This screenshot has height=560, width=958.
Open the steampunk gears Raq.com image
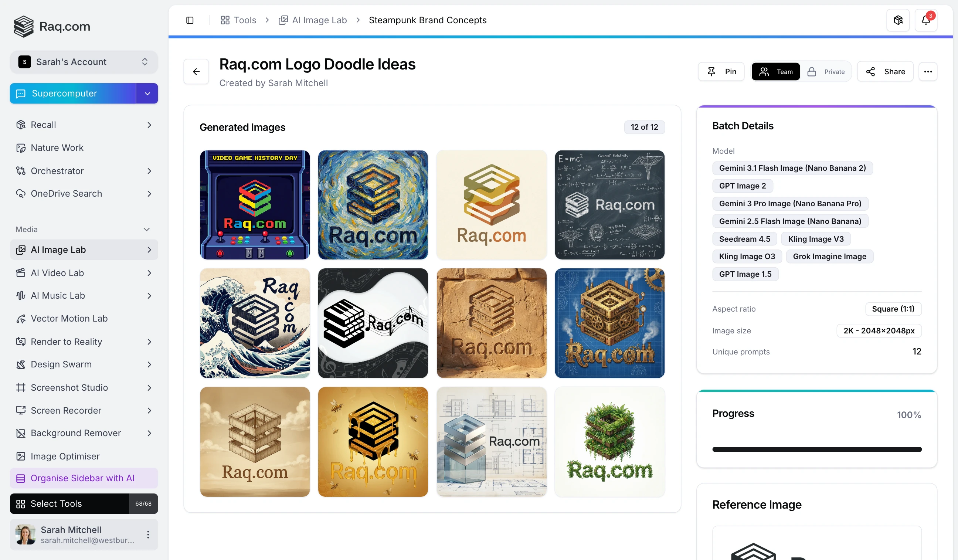609,323
